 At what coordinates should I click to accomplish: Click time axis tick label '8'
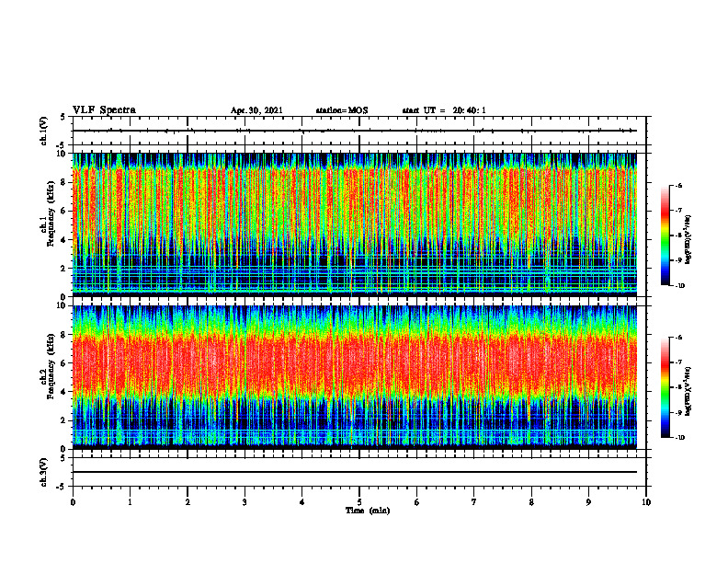(531, 502)
